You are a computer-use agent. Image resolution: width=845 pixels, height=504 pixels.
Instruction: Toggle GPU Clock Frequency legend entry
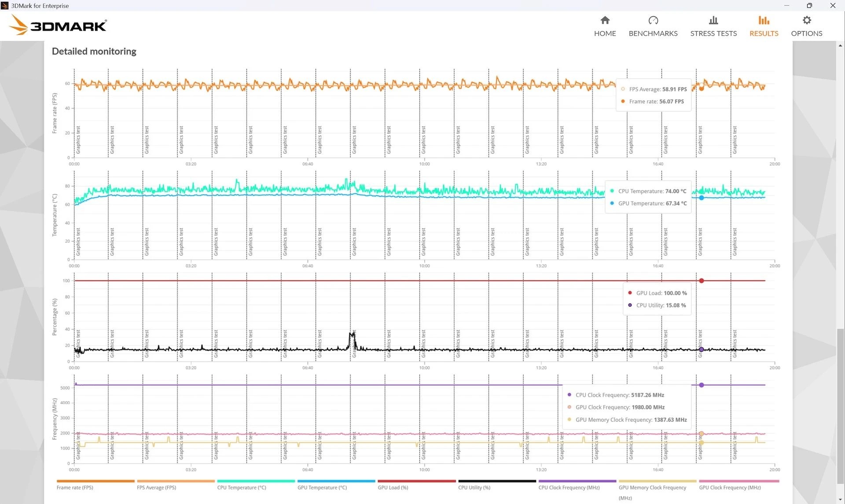point(730,487)
